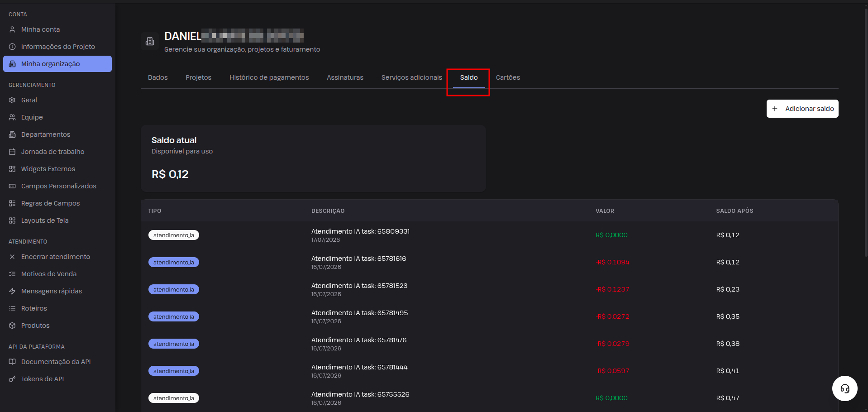Click the Campos Personalizados field icon

(x=12, y=186)
